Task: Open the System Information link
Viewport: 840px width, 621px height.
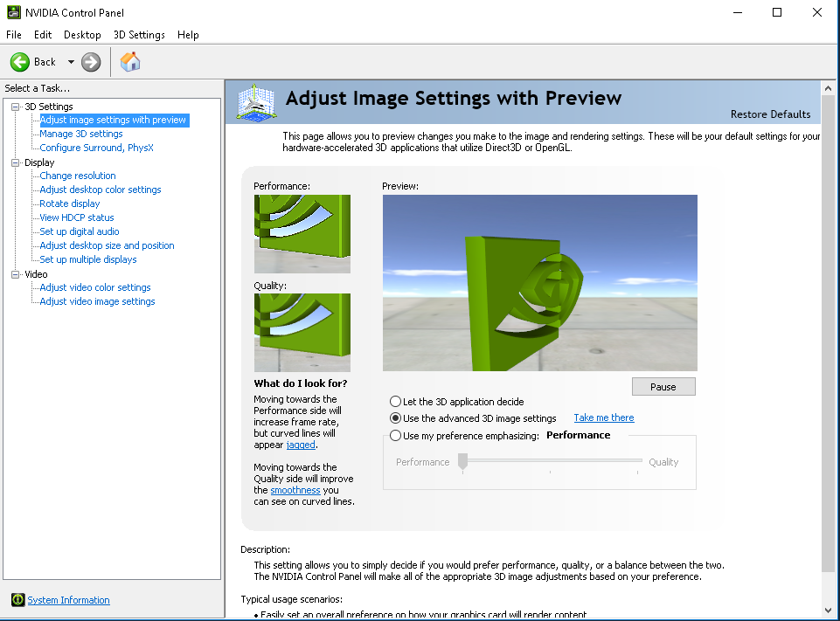Action: (68, 600)
